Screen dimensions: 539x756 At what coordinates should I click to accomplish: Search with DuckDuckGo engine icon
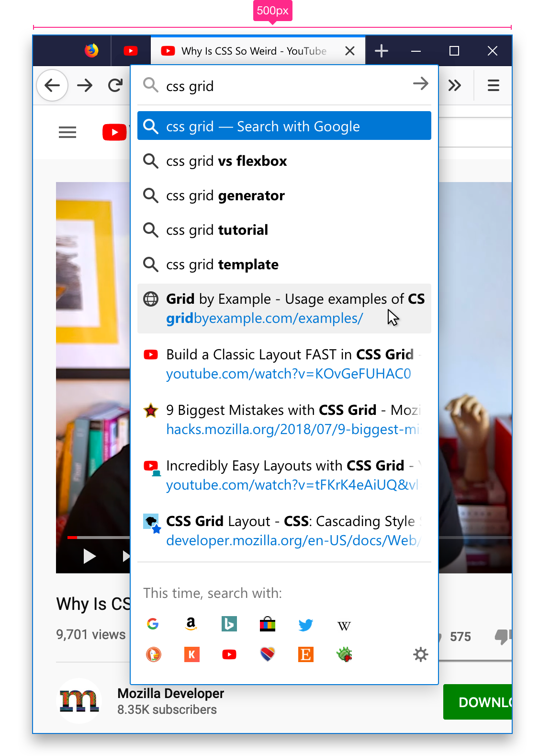(x=154, y=654)
